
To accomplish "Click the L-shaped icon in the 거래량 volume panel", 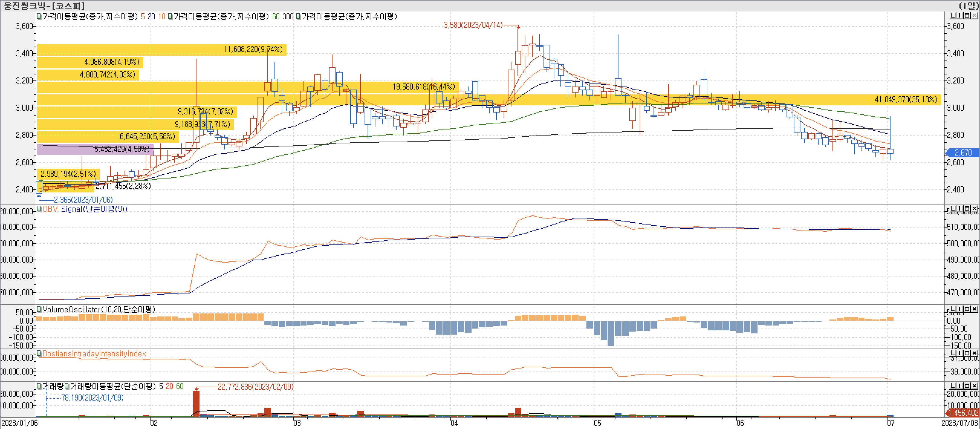I will 952,386.
